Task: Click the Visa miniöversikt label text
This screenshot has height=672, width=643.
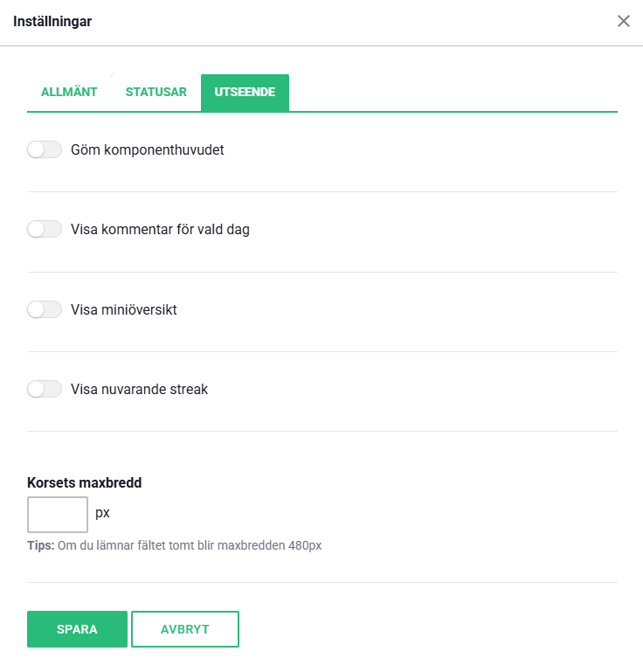Action: tap(123, 309)
